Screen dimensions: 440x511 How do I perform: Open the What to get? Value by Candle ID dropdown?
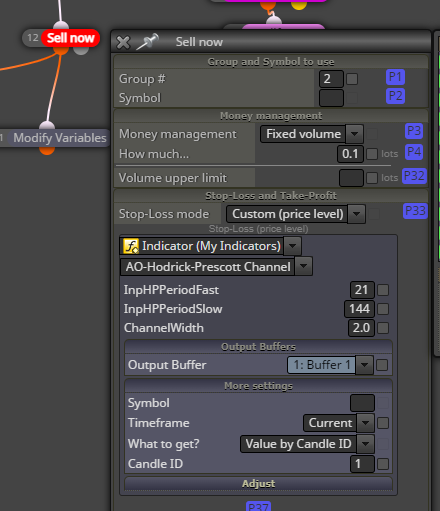coord(307,444)
